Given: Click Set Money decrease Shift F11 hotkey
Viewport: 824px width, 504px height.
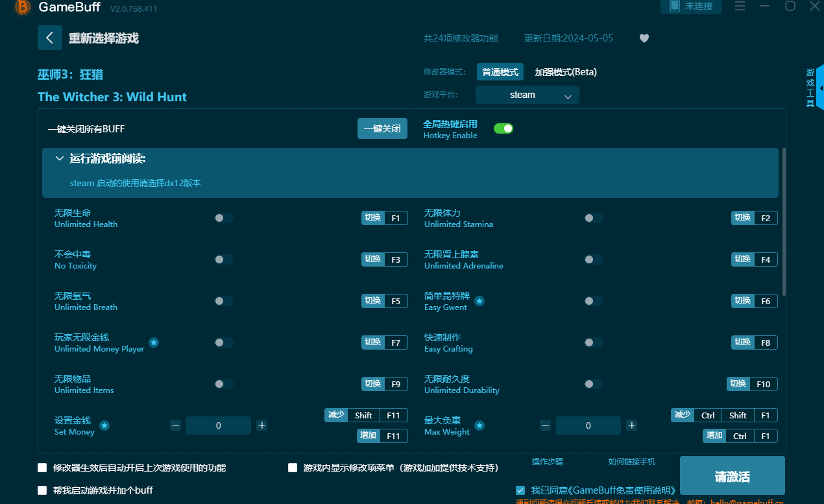Looking at the screenshot, I should click(366, 415).
